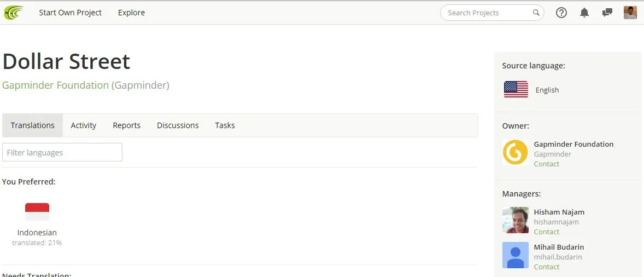Switch to the Discussions tab

coord(178,125)
